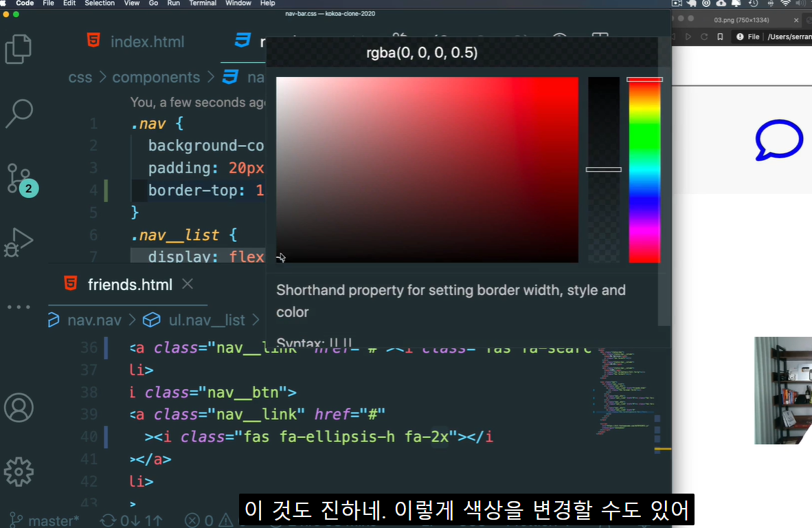
Task: Click the ".nav__list {" selector line
Action: [184, 235]
